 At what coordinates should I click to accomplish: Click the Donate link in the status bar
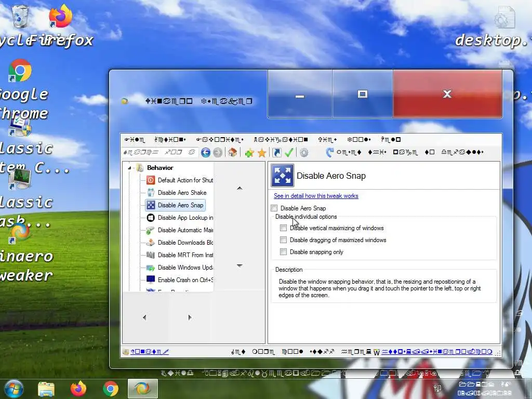pyautogui.click(x=150, y=352)
